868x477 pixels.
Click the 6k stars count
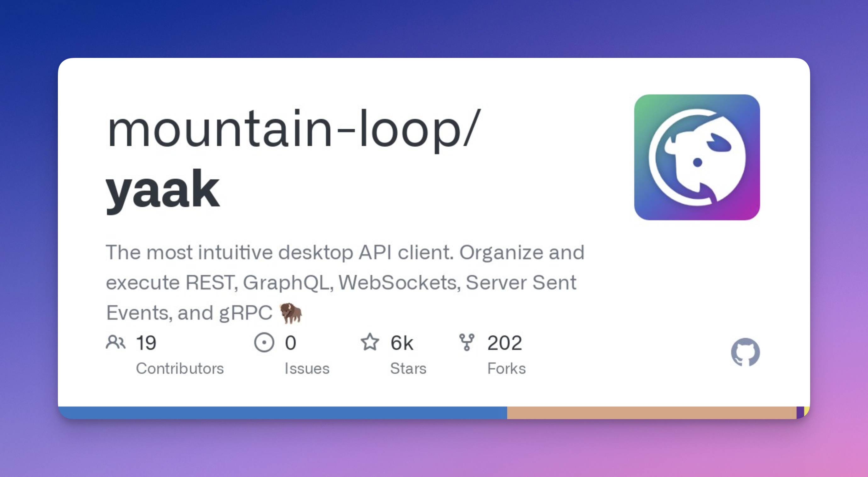402,343
